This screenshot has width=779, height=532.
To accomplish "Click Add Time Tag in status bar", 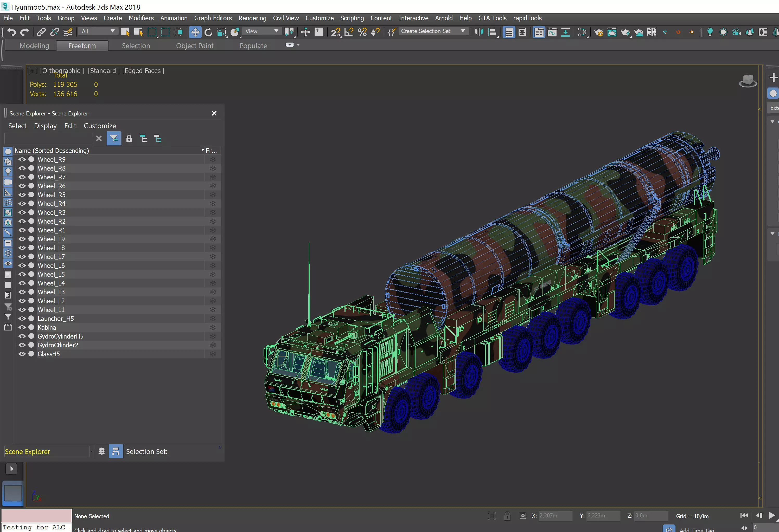I will click(697, 529).
